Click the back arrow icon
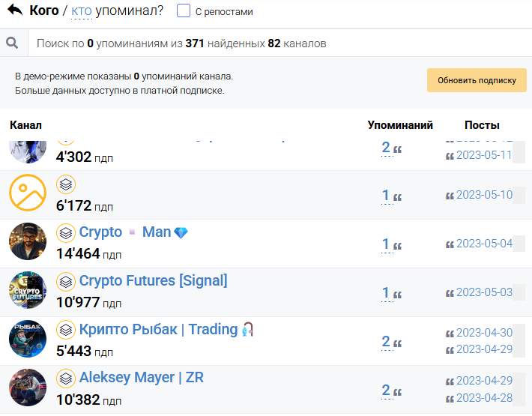Image resolution: width=532 pixels, height=416 pixels. [x=15, y=10]
